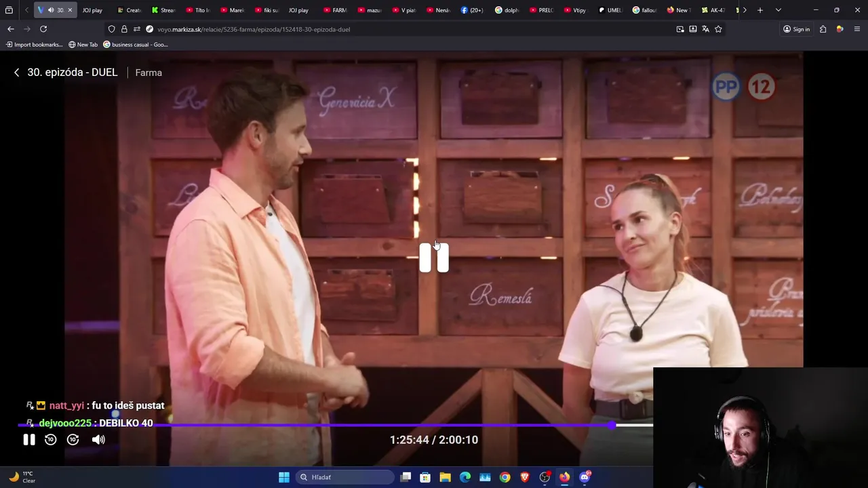Click the webcam overlay thumbnail
This screenshot has height=488, width=868.
pos(760,428)
